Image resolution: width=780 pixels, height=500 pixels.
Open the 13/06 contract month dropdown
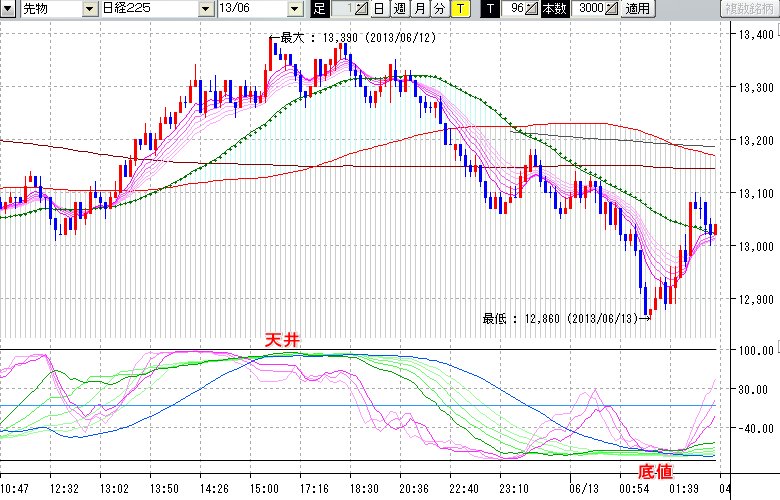click(294, 9)
